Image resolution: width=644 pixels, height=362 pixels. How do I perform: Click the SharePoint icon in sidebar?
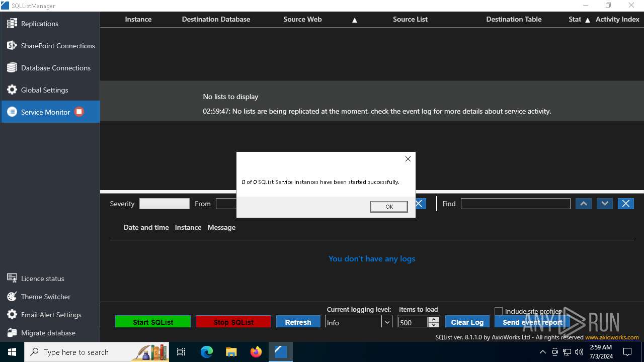point(12,45)
